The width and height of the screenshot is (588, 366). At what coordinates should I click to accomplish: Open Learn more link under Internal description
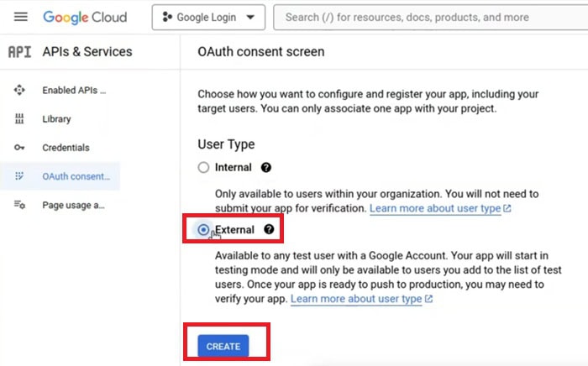435,208
